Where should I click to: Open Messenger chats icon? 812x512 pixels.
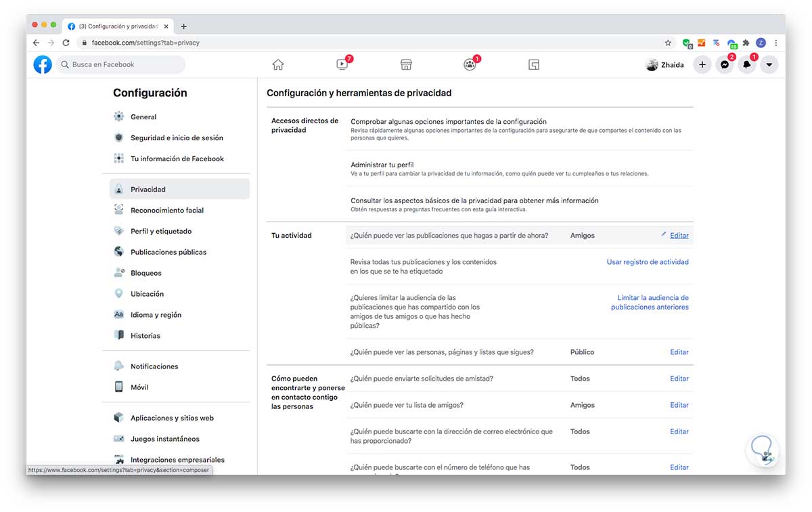[725, 65]
